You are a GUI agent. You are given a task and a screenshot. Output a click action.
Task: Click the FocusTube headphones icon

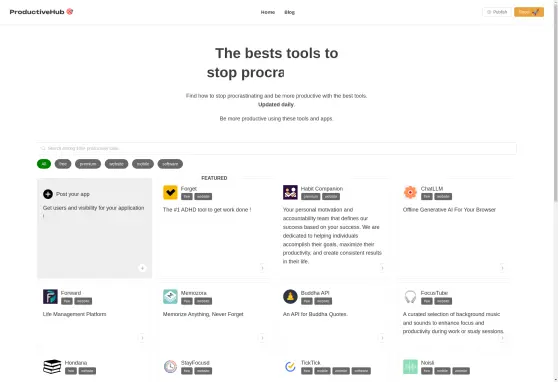click(x=410, y=297)
